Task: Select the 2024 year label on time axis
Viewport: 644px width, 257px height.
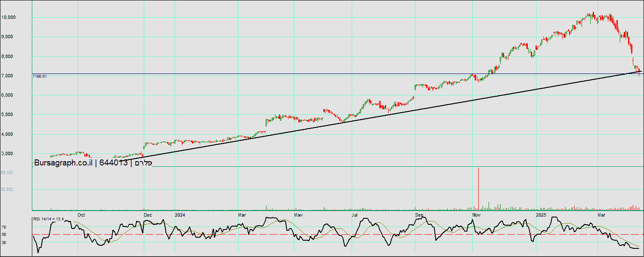Action: coord(180,214)
